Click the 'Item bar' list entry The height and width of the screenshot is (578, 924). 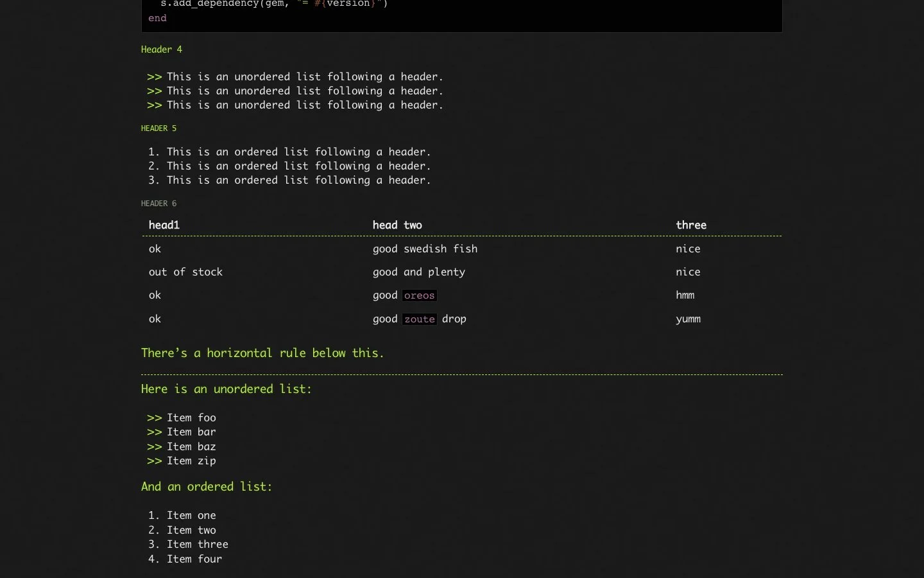coord(191,432)
